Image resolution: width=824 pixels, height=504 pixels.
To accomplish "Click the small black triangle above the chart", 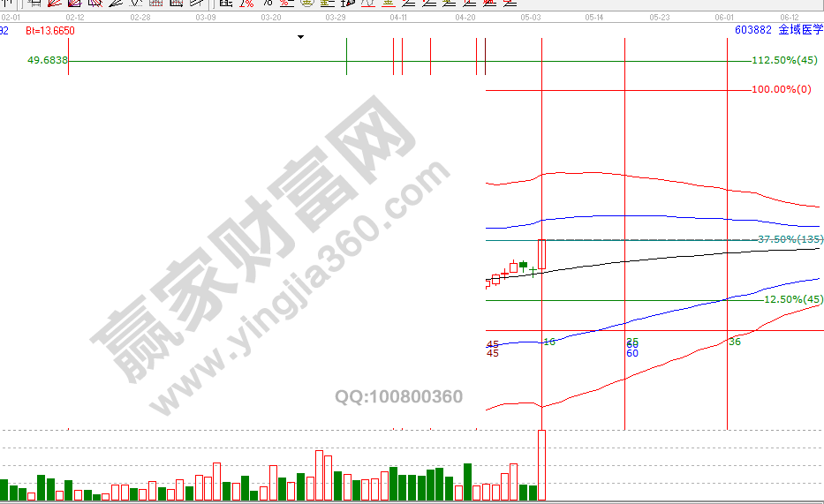I will (300, 37).
